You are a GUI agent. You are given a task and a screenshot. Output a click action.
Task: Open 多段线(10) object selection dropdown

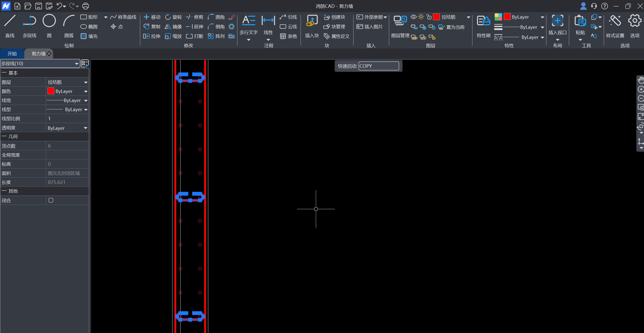tap(76, 64)
